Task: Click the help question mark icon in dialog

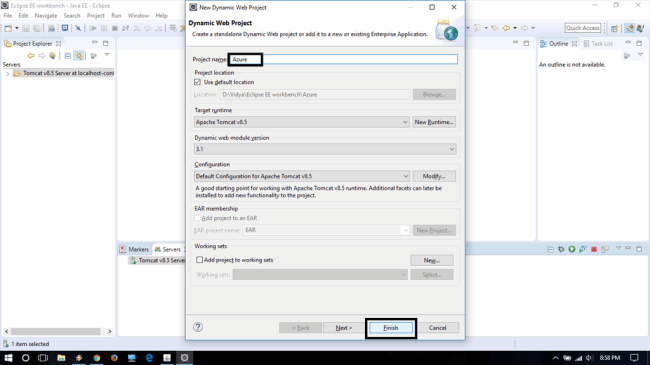Action: 198,327
